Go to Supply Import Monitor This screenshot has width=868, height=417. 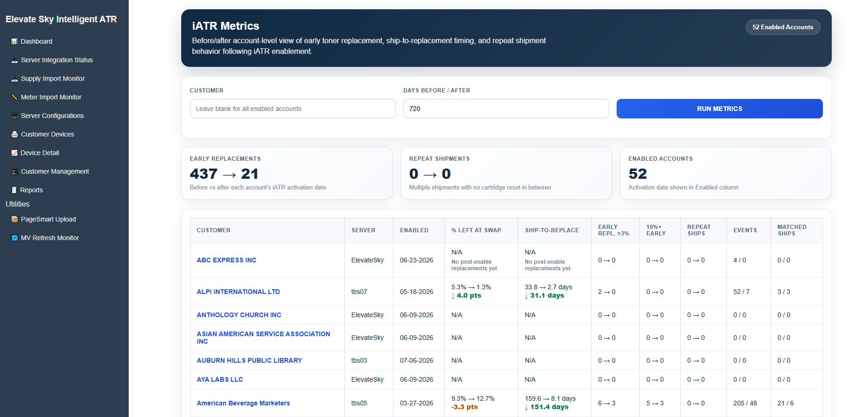click(53, 78)
